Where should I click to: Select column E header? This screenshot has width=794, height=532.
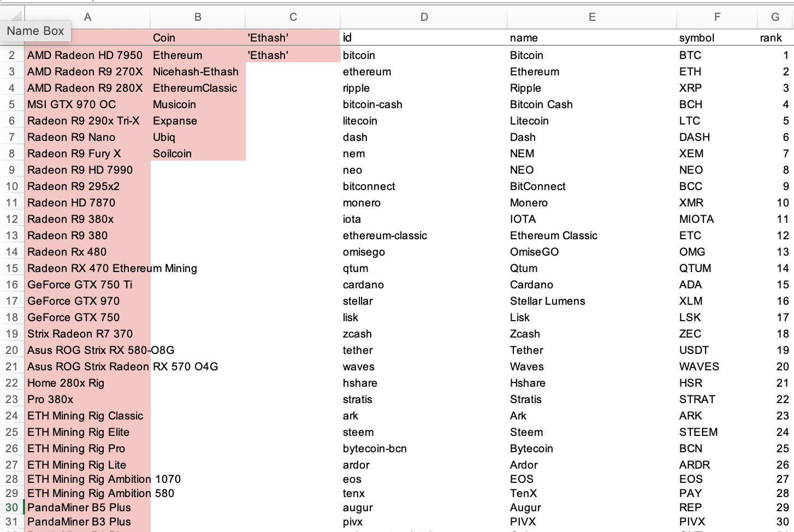point(592,17)
